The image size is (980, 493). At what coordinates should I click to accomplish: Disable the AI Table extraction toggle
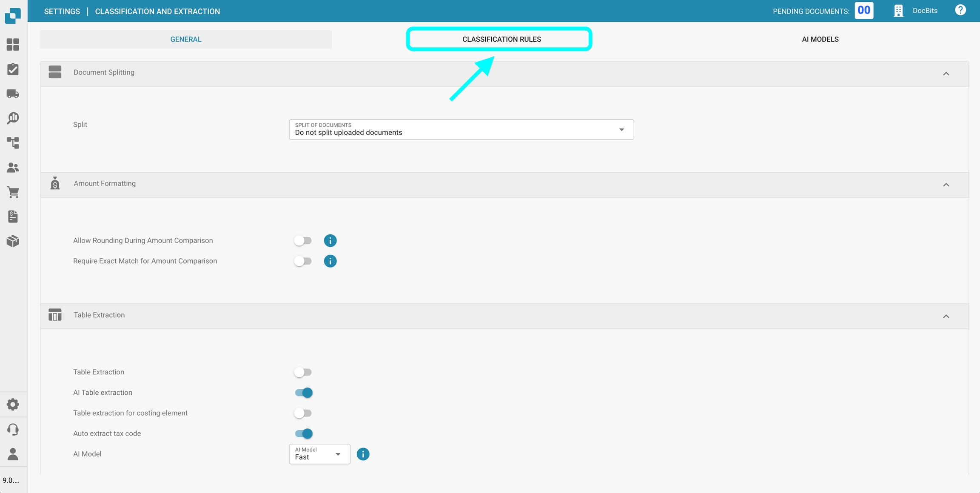coord(304,393)
